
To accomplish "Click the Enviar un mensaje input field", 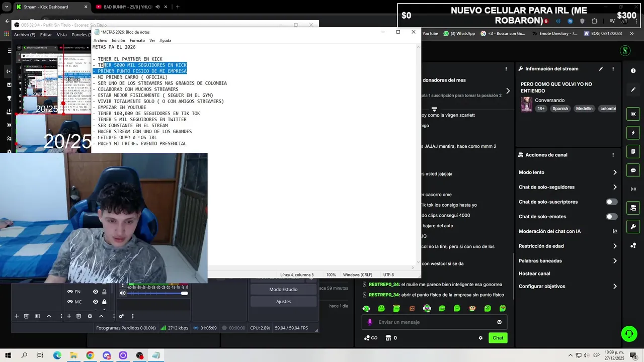I will pos(434,322).
